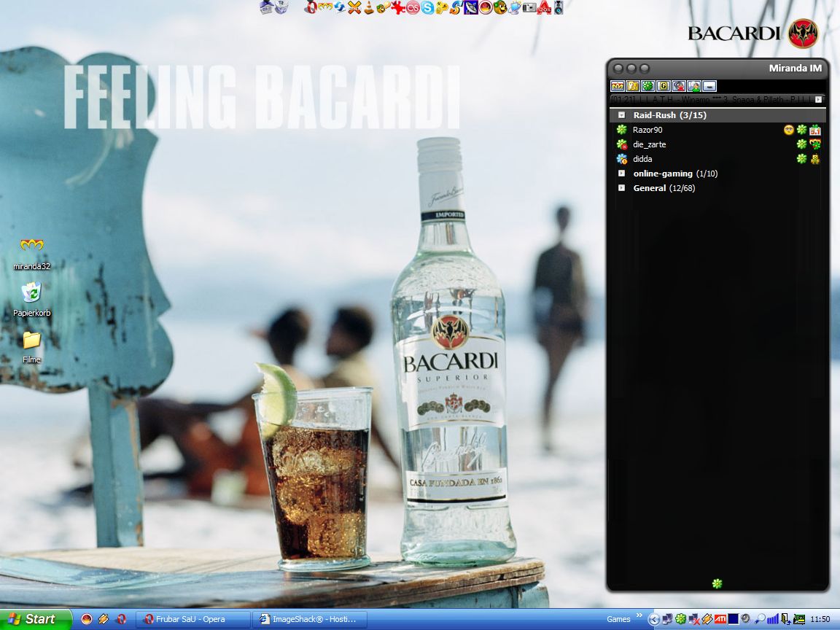
Task: Switch to Frubar SaU - Opera taskbar window
Action: pos(192,619)
